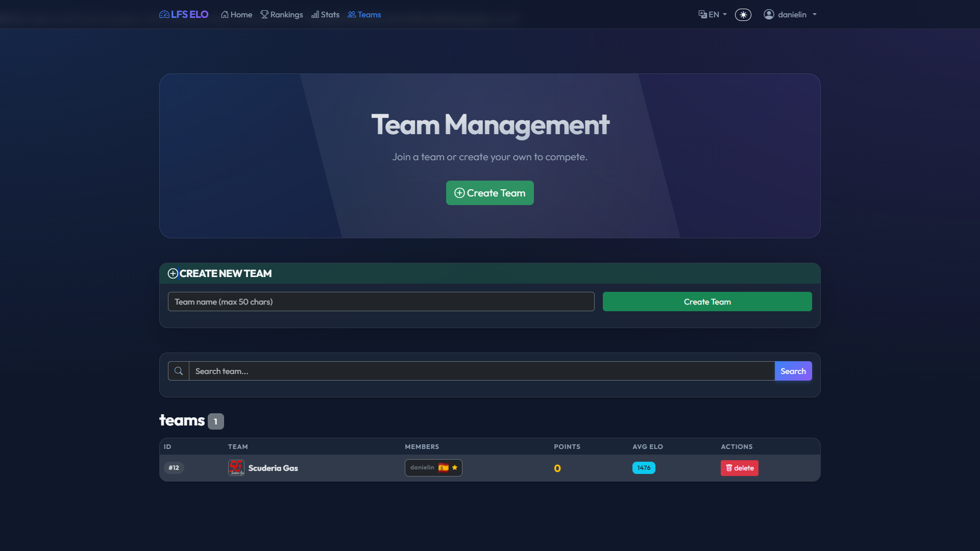Click the gold captain star icon
The width and height of the screenshot is (980, 551).
coord(455,467)
